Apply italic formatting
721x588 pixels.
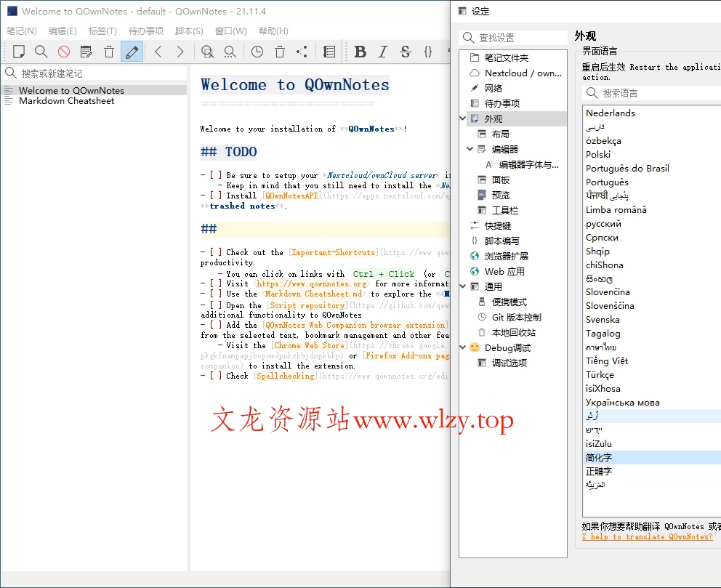(x=382, y=52)
